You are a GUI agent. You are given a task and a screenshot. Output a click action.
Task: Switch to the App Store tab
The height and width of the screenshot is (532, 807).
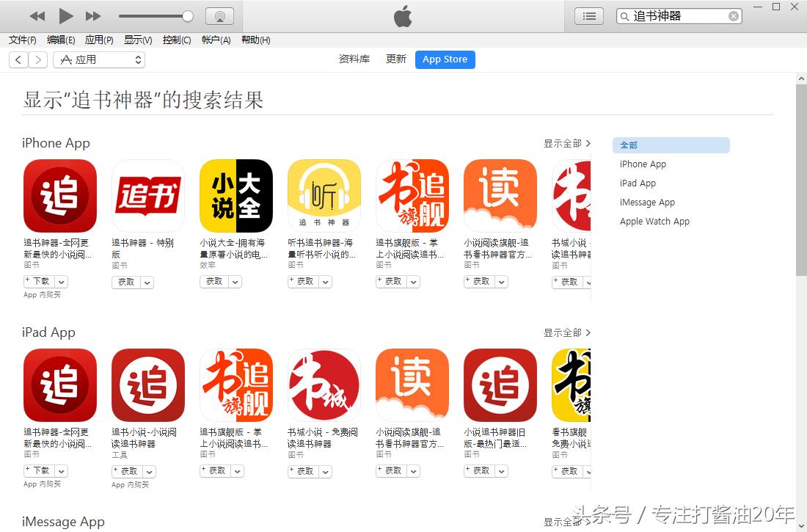click(445, 59)
